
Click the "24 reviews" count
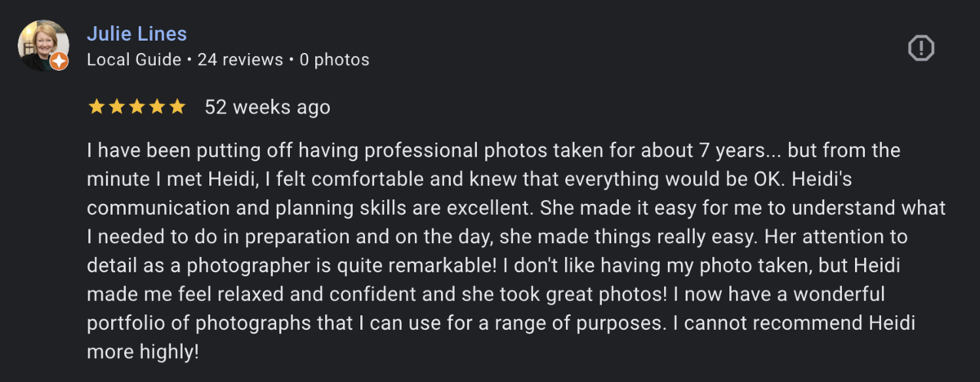pos(240,60)
